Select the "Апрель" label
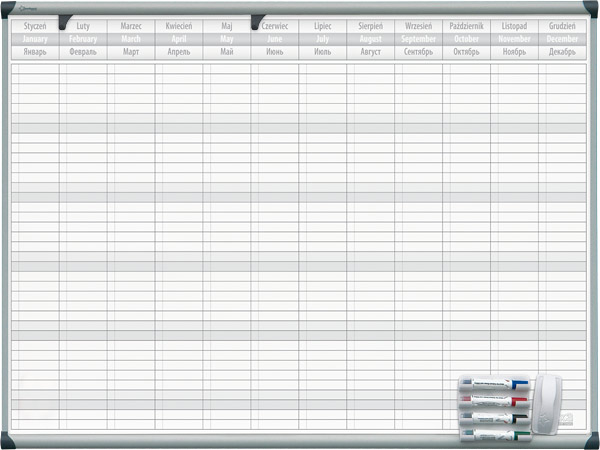 (179, 52)
